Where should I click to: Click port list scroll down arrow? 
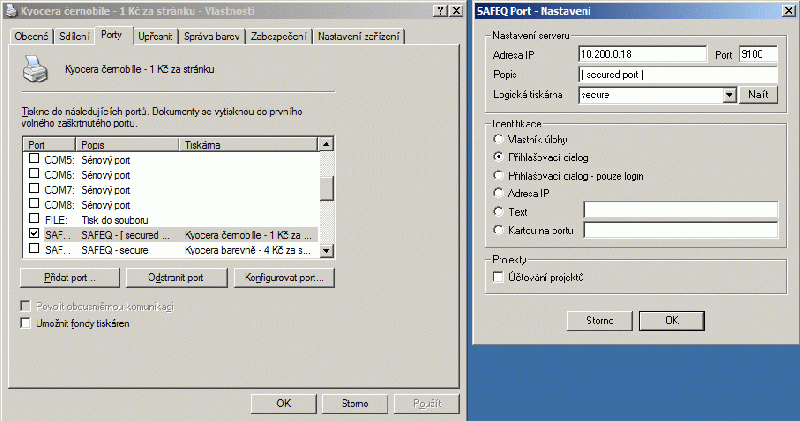pyautogui.click(x=327, y=250)
